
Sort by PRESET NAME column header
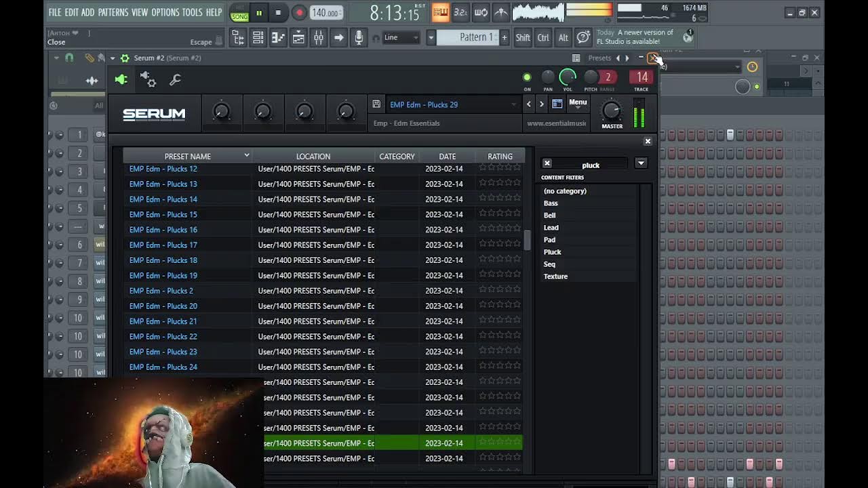coord(187,157)
